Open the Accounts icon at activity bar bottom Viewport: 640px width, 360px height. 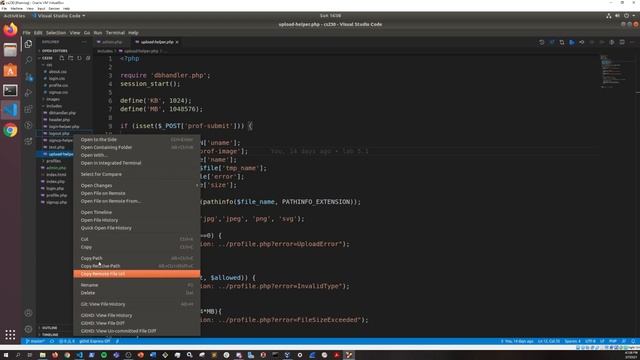click(28, 313)
